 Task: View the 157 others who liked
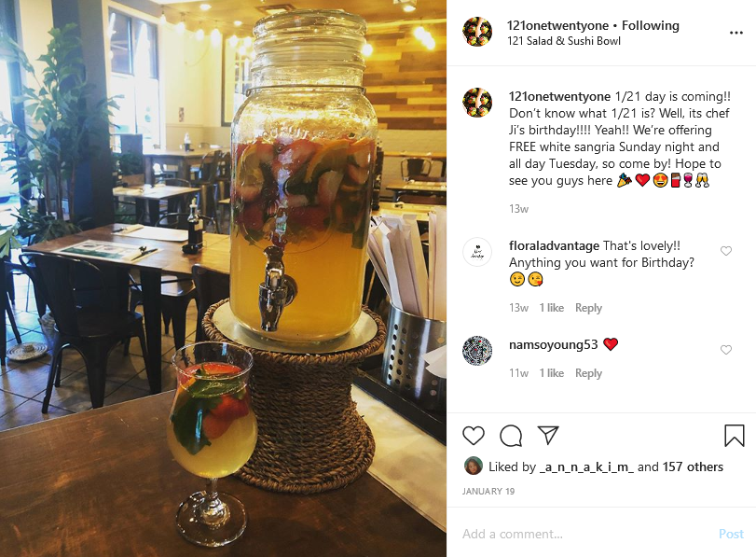point(693,466)
